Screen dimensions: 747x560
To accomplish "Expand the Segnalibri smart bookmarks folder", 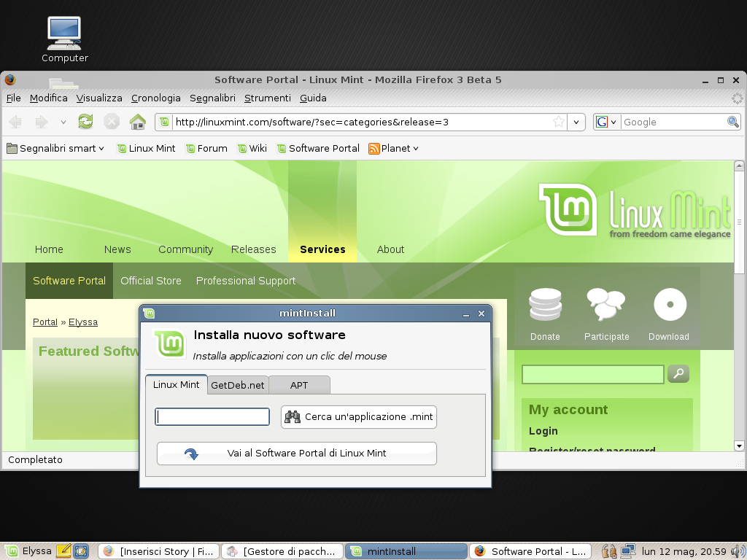I will click(55, 149).
